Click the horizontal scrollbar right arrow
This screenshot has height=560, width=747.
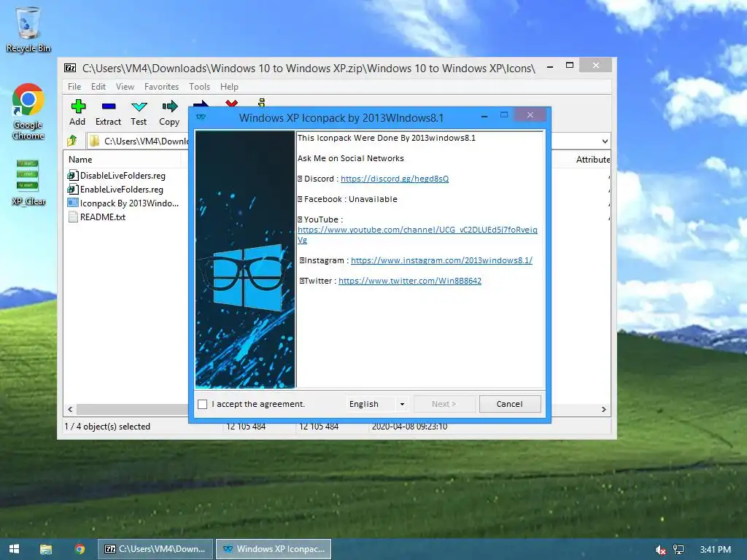coord(604,410)
